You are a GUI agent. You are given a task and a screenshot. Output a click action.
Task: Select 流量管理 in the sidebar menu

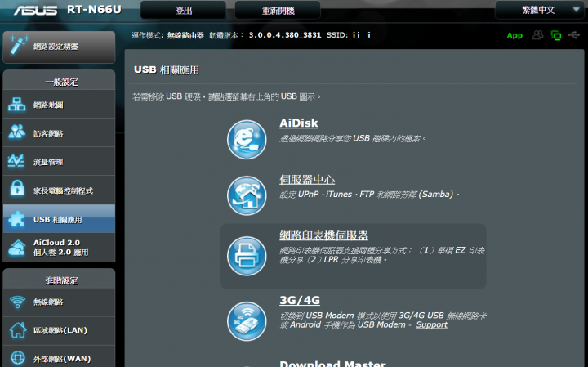tap(59, 161)
